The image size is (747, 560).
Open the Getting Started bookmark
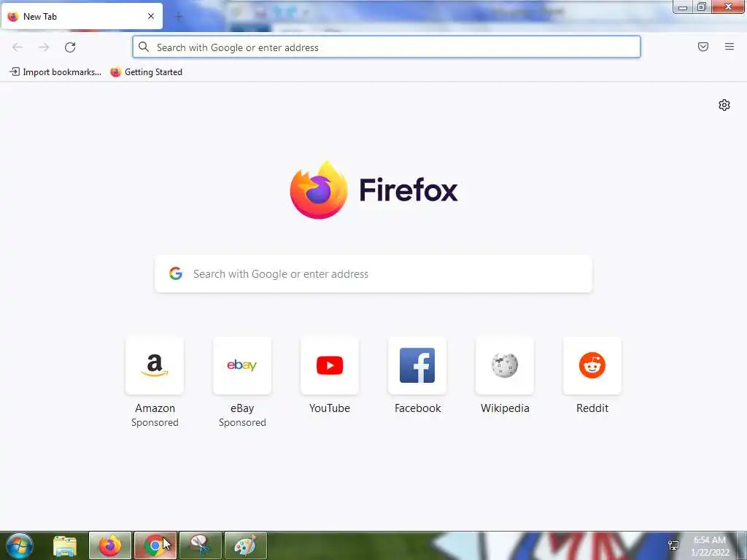pyautogui.click(x=146, y=72)
